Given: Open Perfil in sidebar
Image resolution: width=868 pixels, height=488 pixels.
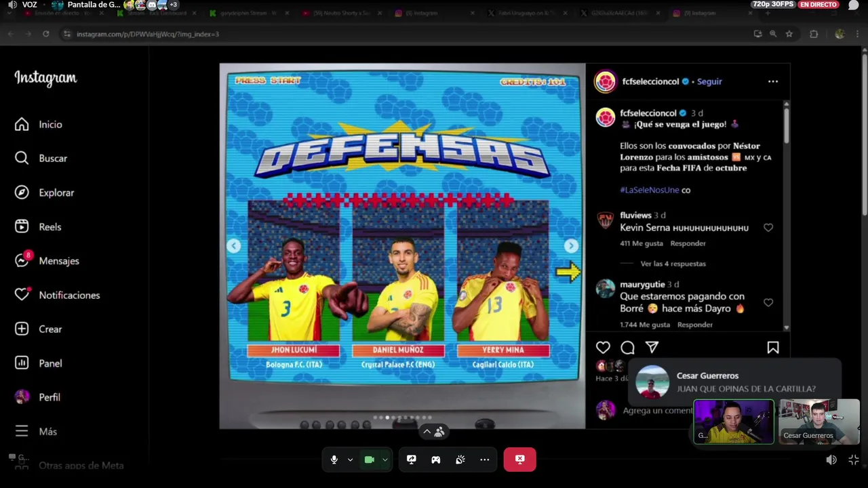Looking at the screenshot, I should tap(38, 397).
